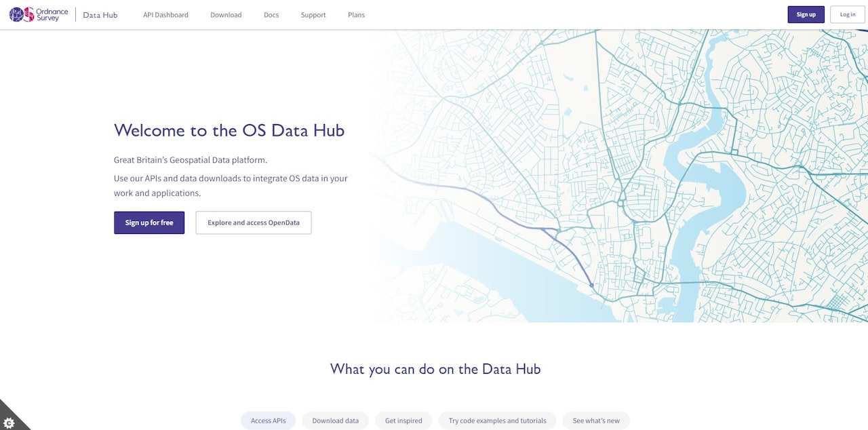Click the Sign up button in header
The height and width of the screenshot is (430, 868).
[x=806, y=14]
